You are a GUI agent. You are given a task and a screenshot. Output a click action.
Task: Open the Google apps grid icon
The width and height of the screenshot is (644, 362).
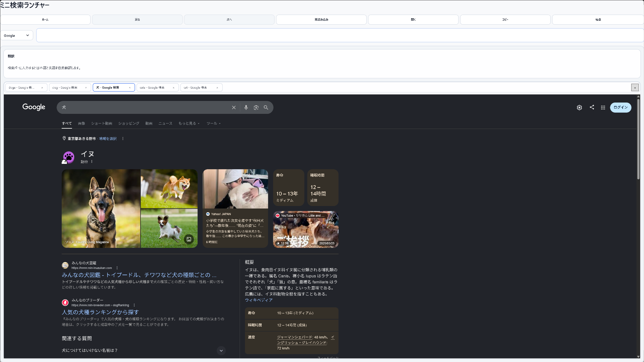603,108
